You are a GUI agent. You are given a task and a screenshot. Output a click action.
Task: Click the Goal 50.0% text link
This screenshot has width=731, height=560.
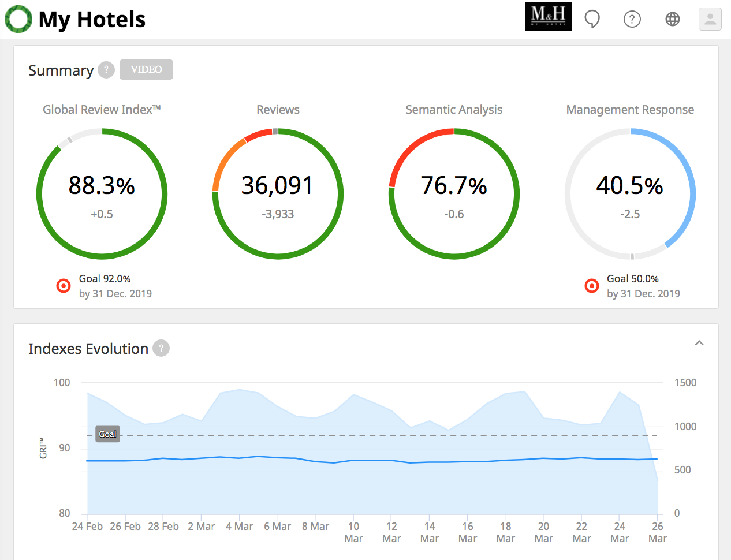click(x=633, y=279)
